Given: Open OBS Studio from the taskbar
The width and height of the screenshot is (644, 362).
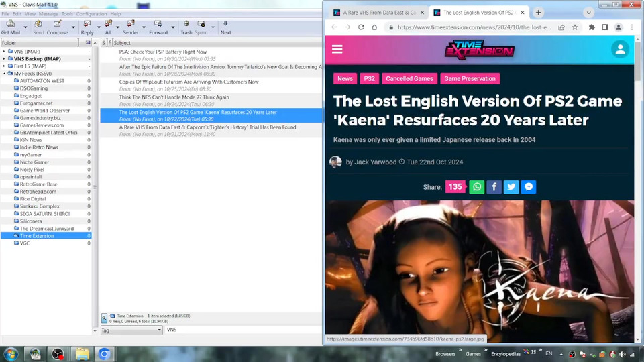Looking at the screenshot, I should point(58,354).
